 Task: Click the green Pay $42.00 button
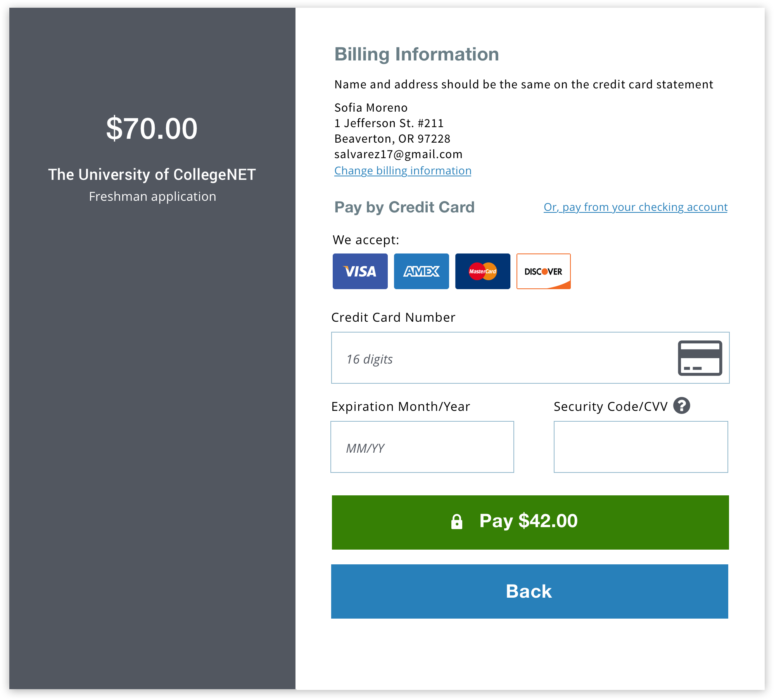pos(530,522)
